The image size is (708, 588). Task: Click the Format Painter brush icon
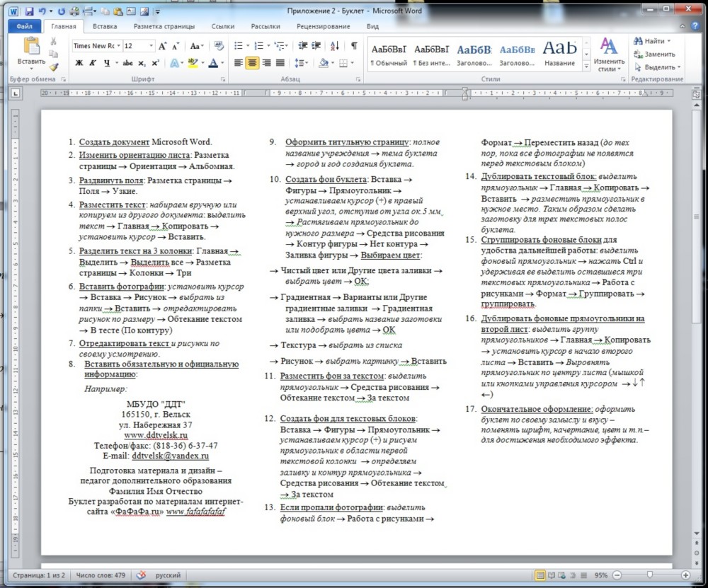(x=54, y=67)
